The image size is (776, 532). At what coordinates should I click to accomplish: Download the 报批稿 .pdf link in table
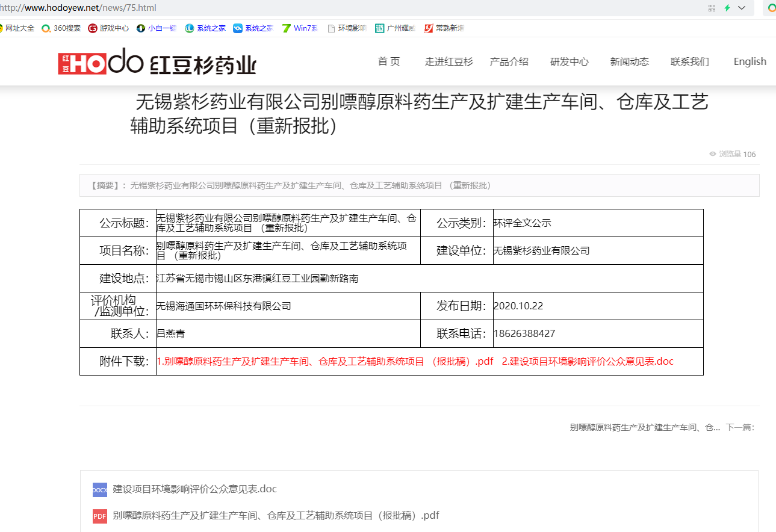click(325, 362)
